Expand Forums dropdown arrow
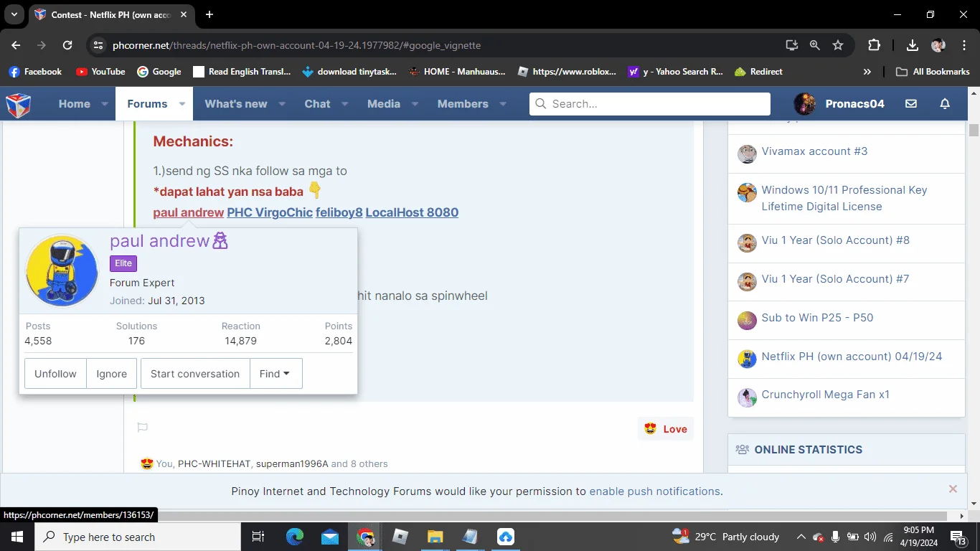This screenshot has width=980, height=551. [182, 104]
